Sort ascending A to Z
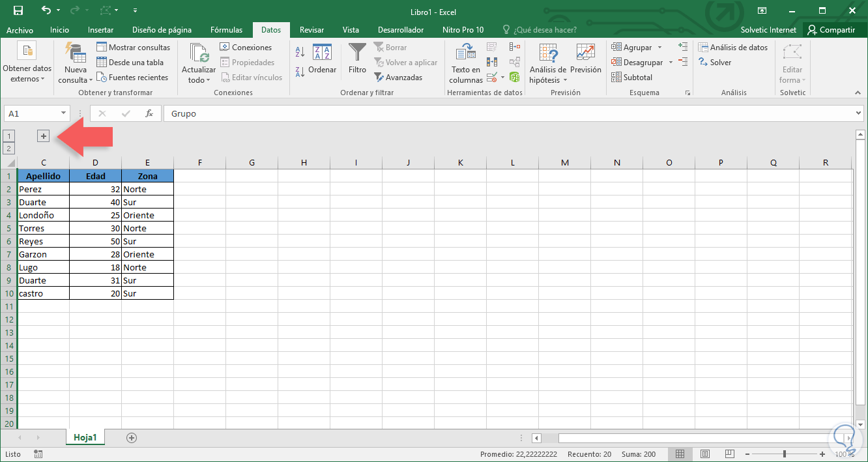868x462 pixels. pos(300,51)
